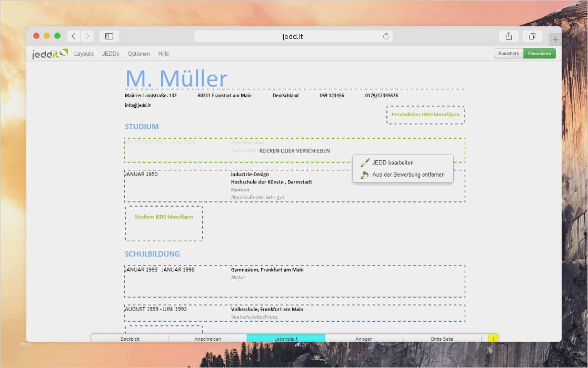Show all tabs overview icon
This screenshot has height=368, width=588.
(x=532, y=36)
